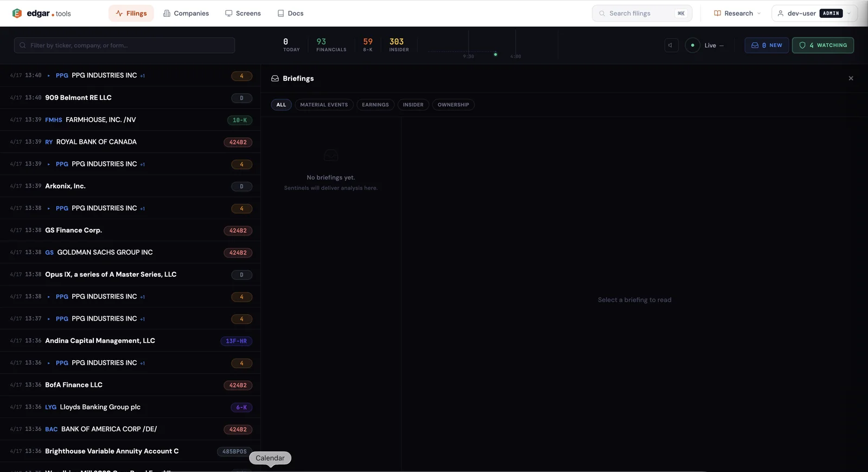
Task: Open the 909 Belmont RE LLC filing
Action: pyautogui.click(x=130, y=98)
